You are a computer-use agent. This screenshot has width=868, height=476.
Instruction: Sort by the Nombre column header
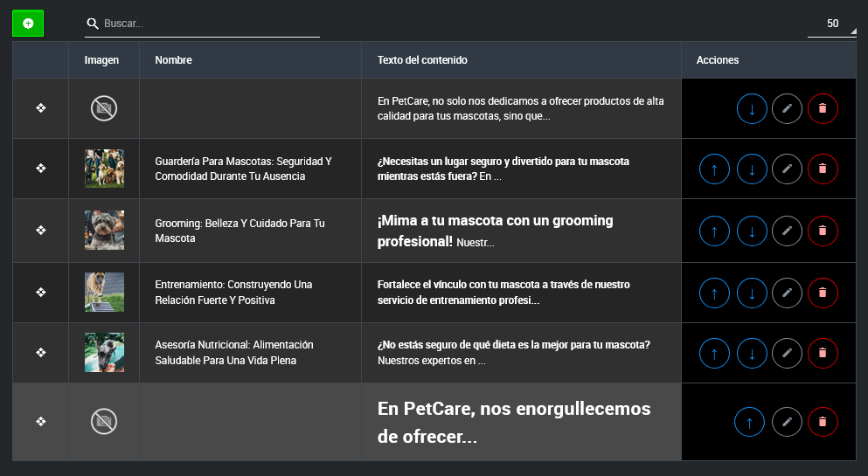[x=173, y=60]
